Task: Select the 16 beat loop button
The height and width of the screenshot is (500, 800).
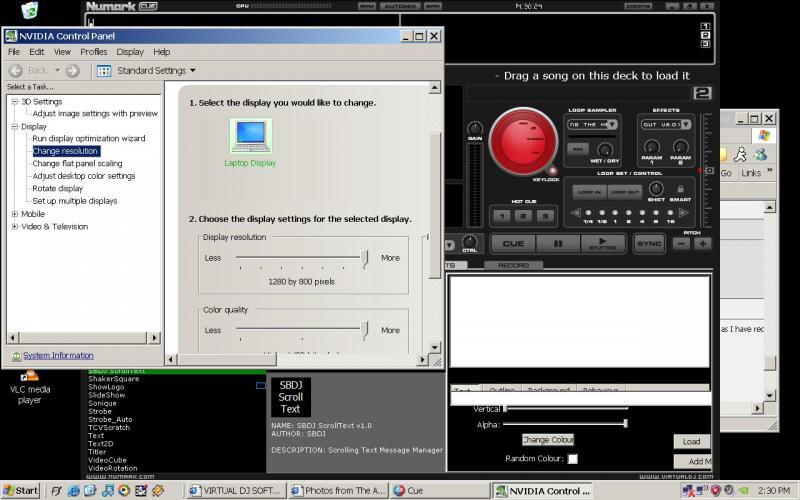Action: 670,213
